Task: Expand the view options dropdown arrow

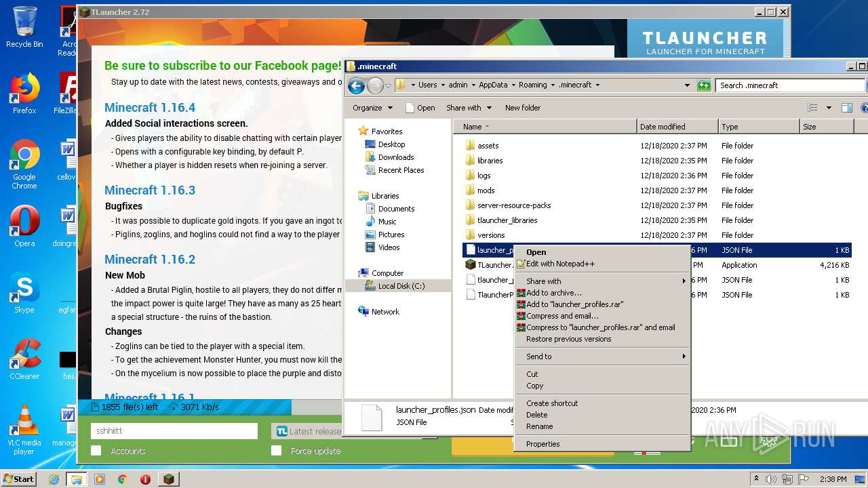Action: (829, 108)
